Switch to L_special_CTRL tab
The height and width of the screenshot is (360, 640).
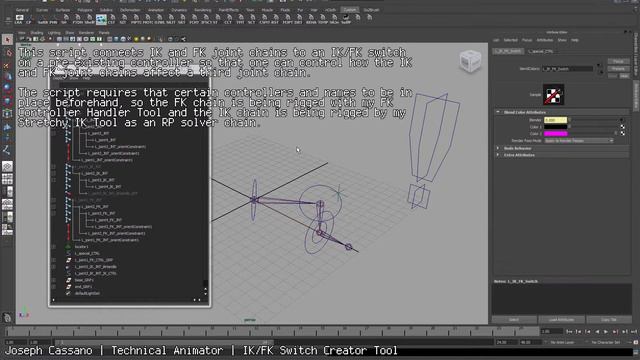[541, 51]
